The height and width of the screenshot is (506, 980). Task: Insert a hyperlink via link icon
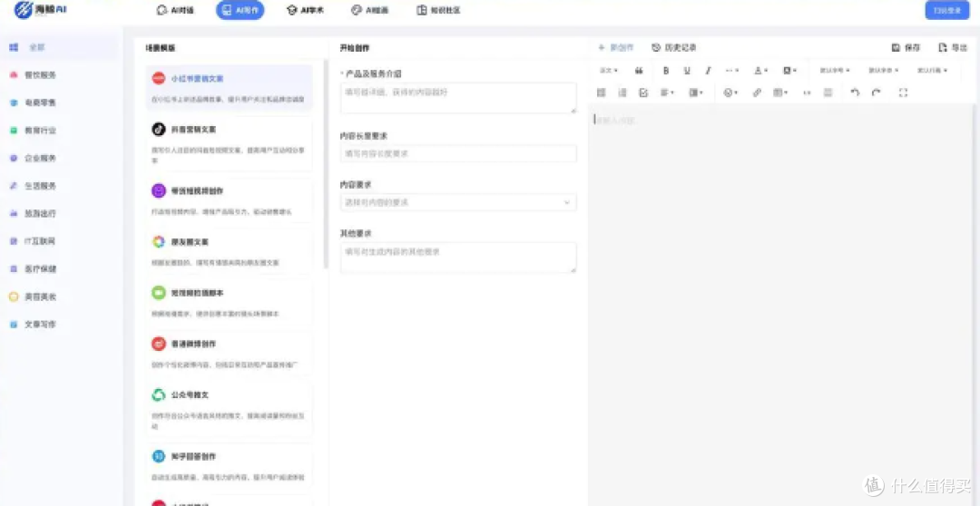click(757, 92)
